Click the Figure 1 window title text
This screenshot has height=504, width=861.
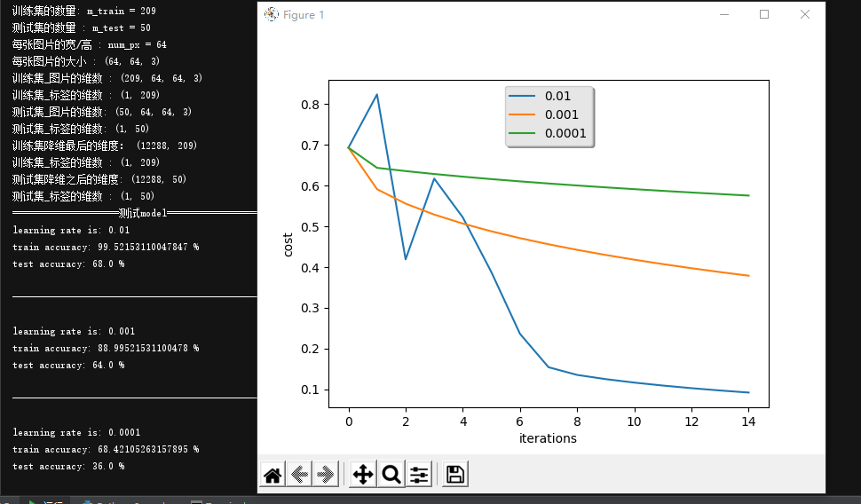click(x=303, y=15)
